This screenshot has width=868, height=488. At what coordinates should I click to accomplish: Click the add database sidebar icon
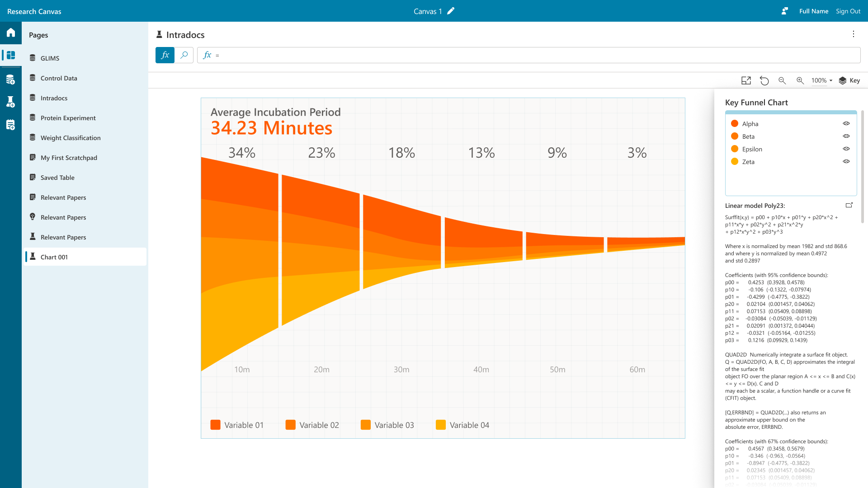[11, 80]
